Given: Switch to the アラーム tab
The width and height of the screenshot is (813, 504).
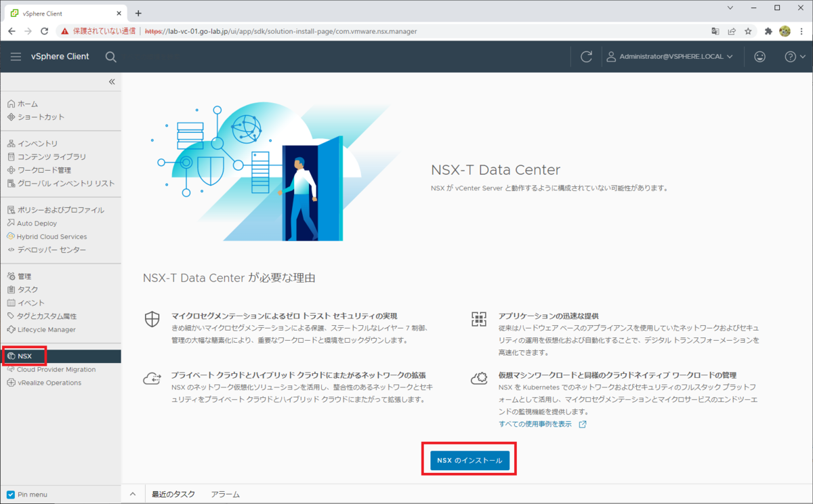Looking at the screenshot, I should click(225, 495).
